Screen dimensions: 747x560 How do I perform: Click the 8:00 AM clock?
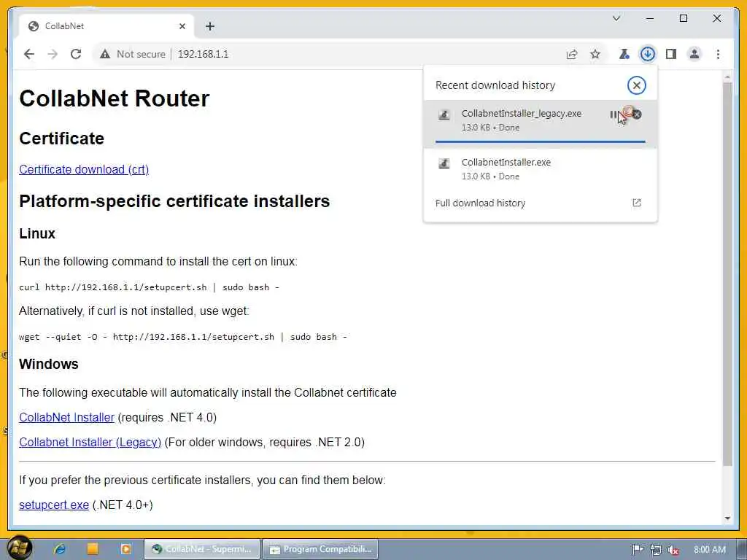[x=709, y=550]
